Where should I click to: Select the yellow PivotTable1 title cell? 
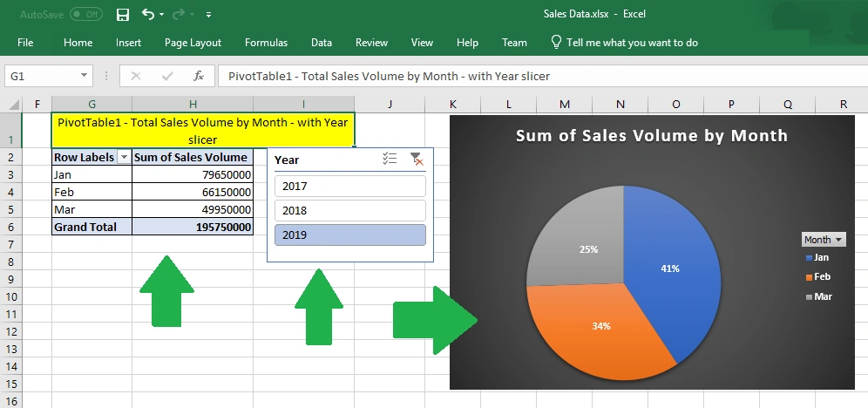(202, 131)
